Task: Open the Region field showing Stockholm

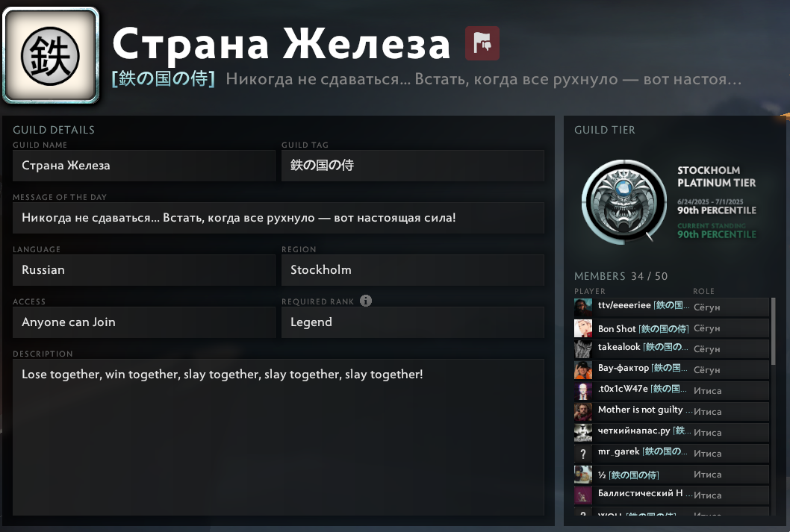Action: pyautogui.click(x=413, y=270)
